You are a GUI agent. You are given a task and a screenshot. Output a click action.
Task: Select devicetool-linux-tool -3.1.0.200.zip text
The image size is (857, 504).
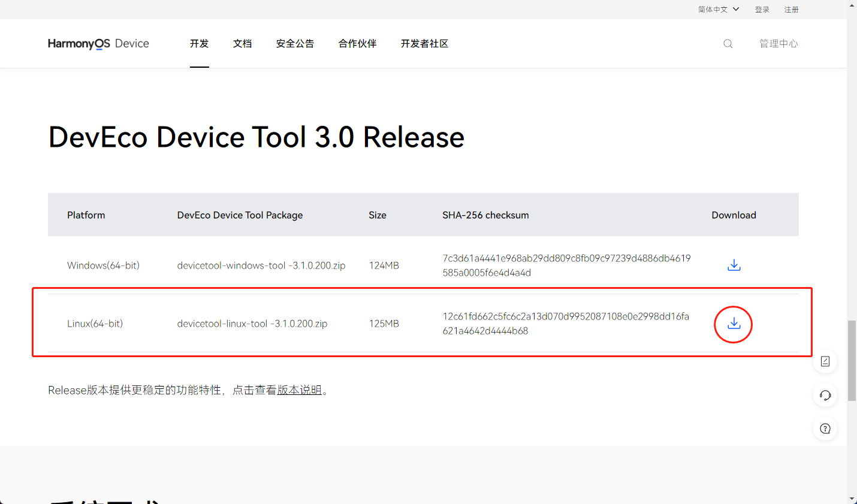coord(252,324)
